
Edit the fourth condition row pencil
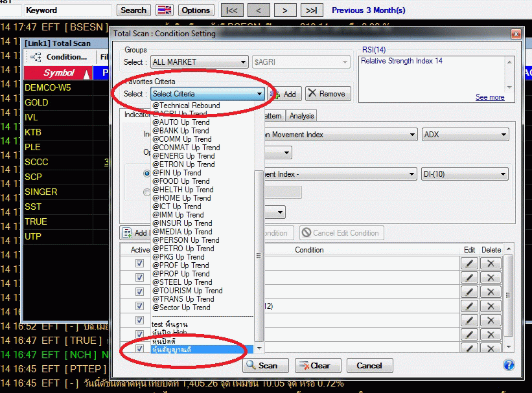(469, 306)
